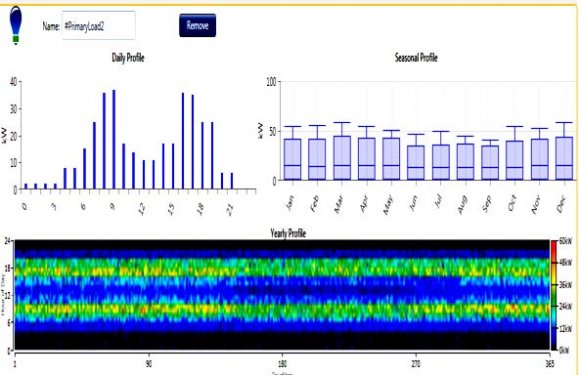Image resolution: width=580 pixels, height=375 pixels.
Task: Click the light bulb load icon
Action: click(16, 26)
